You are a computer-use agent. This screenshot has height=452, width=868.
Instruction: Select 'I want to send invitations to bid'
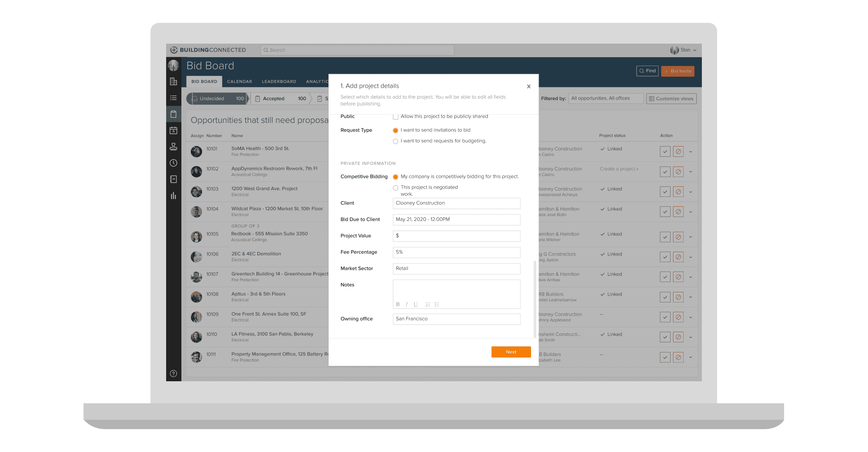[395, 130]
